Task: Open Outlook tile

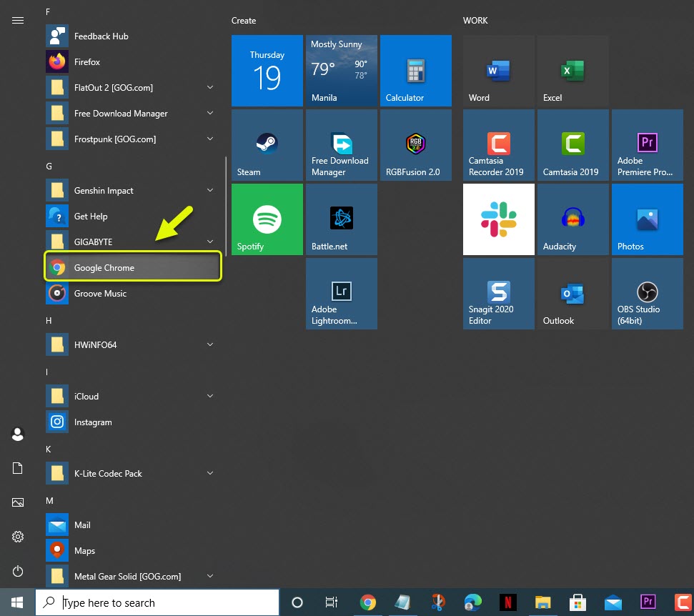Action: pos(572,294)
